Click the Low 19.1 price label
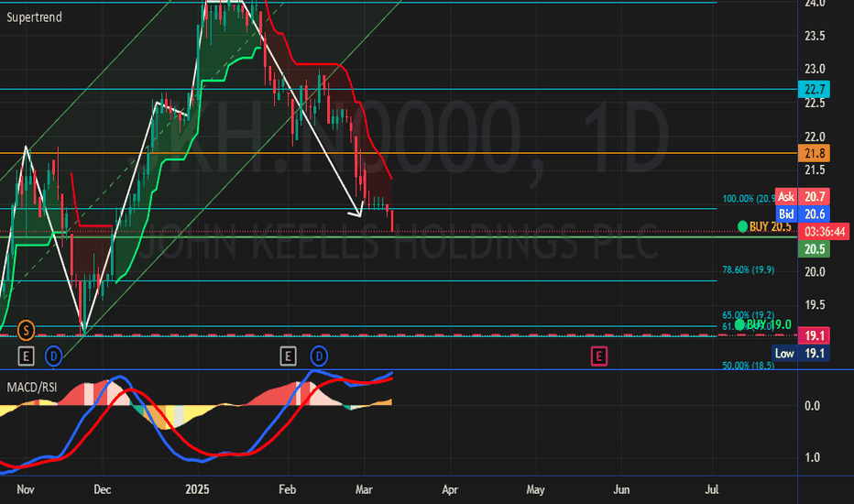Image resolution: width=854 pixels, height=504 pixels. 800,353
